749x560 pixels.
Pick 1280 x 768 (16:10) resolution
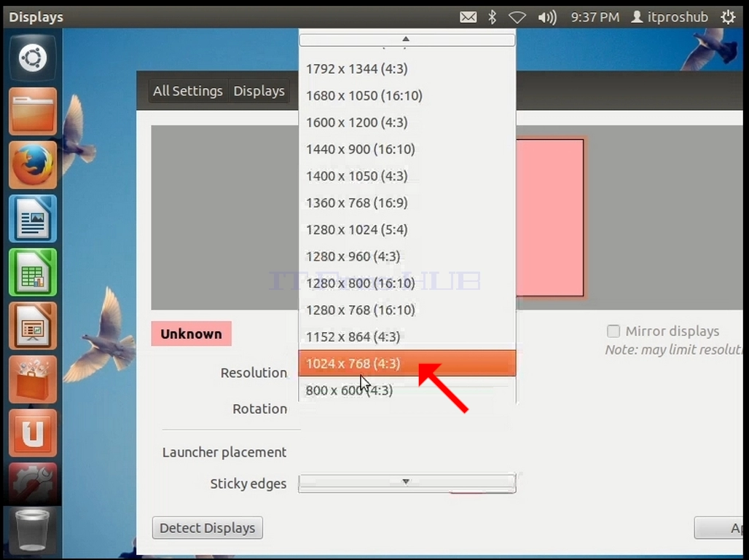click(407, 309)
